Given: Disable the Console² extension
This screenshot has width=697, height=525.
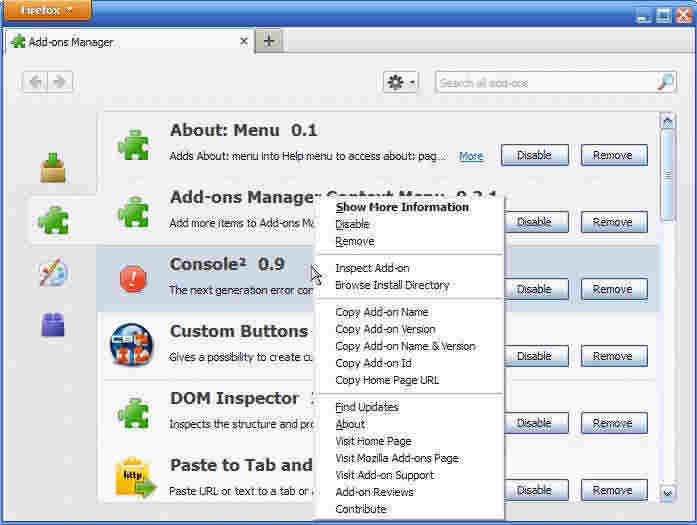Looking at the screenshot, I should (536, 289).
